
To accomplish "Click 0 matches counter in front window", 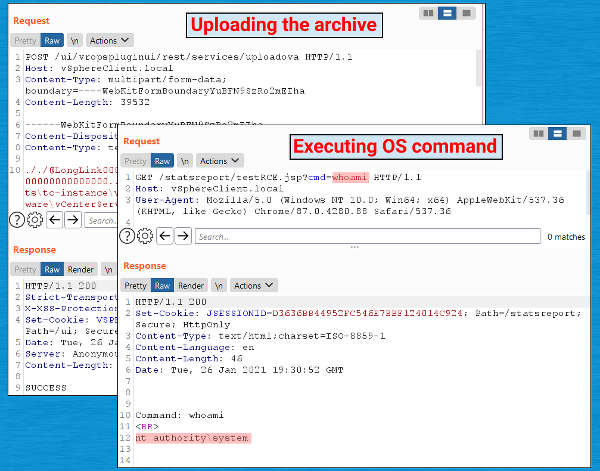I will (566, 237).
